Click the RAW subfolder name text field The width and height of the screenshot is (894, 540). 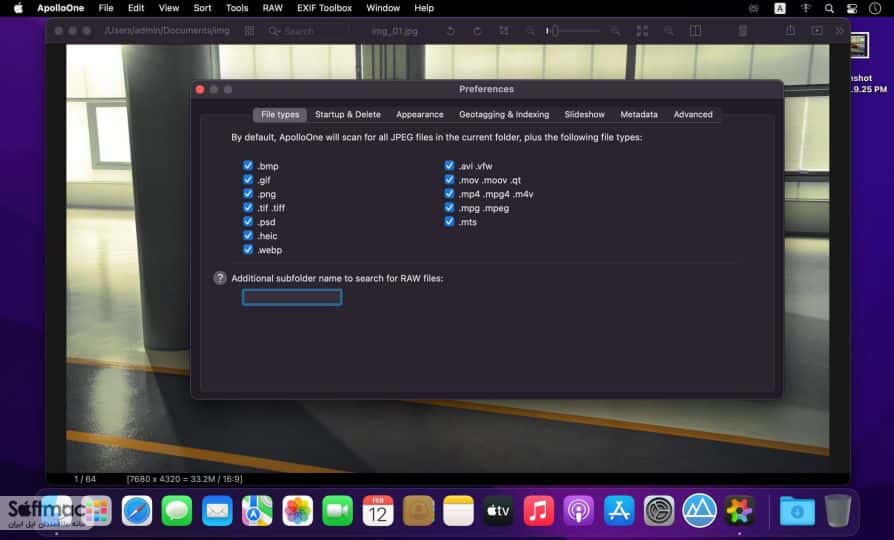(292, 297)
